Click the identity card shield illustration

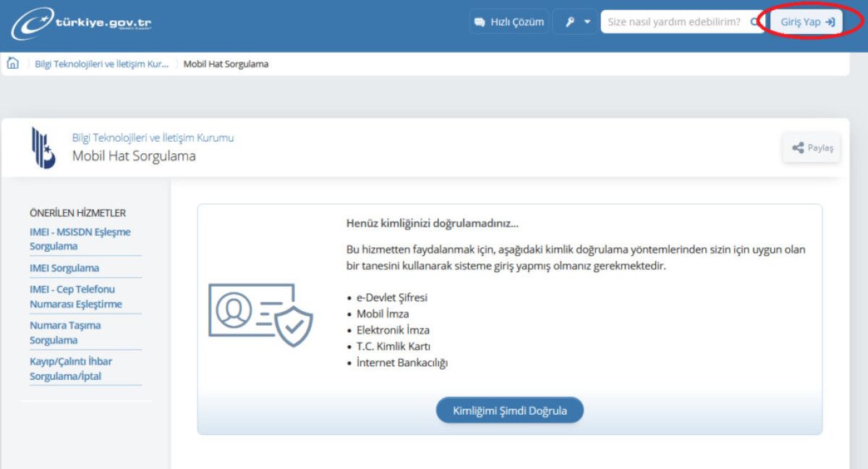[x=260, y=315]
